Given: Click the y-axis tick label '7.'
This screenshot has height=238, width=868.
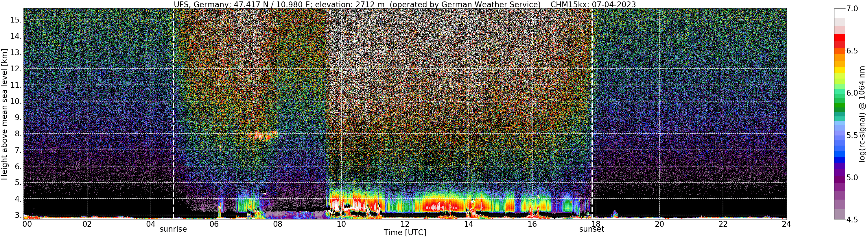Looking at the screenshot, I should [18, 150].
